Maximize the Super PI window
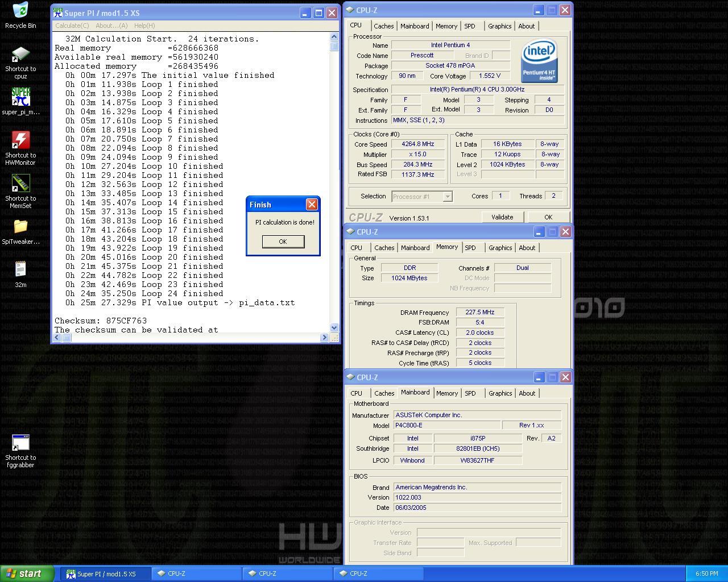Screen dimensions: 728x582 click(318, 13)
